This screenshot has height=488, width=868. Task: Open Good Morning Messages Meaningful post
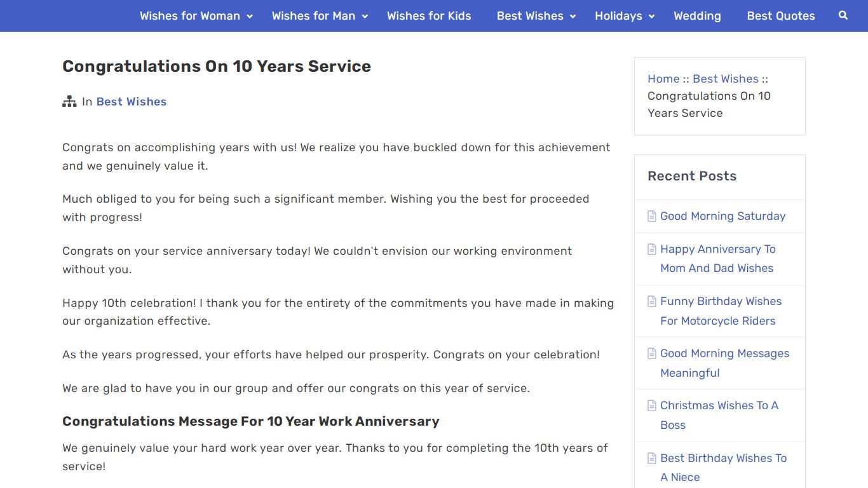pos(724,363)
